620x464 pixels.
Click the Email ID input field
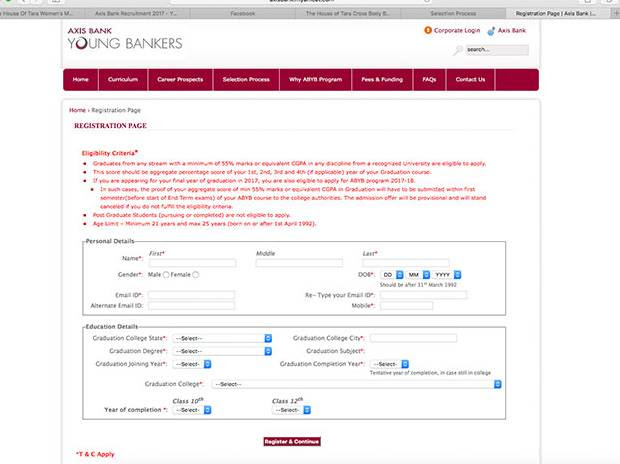191,295
